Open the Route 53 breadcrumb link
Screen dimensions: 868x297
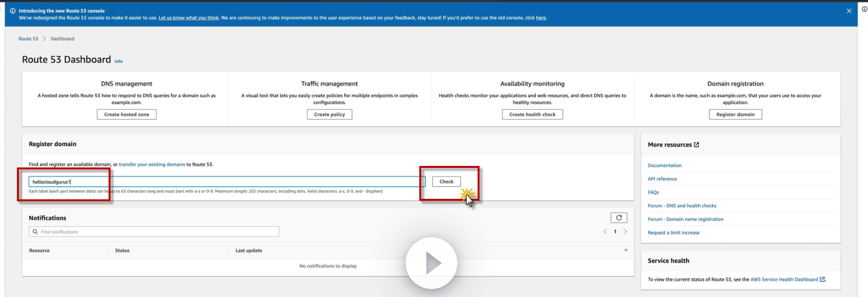click(28, 39)
